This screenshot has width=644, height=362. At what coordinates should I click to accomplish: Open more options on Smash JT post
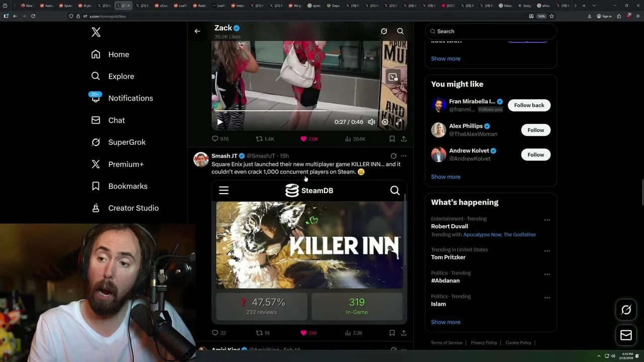coord(404,156)
